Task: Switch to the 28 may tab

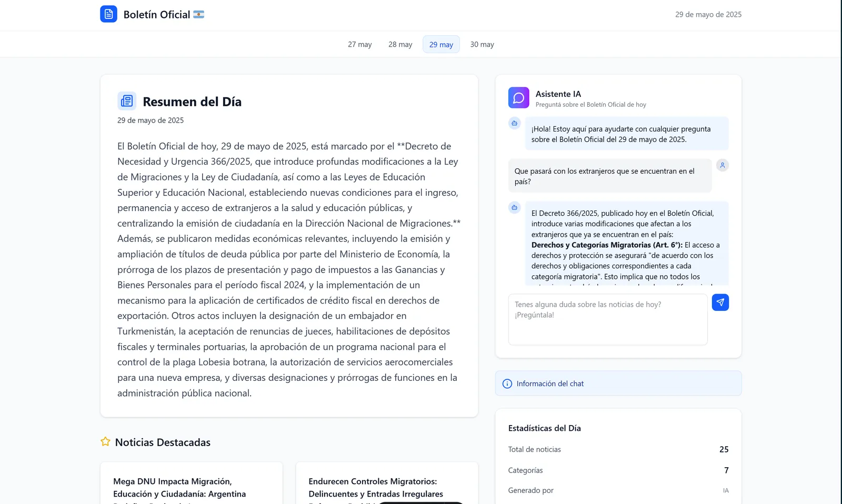Action: 400,44
